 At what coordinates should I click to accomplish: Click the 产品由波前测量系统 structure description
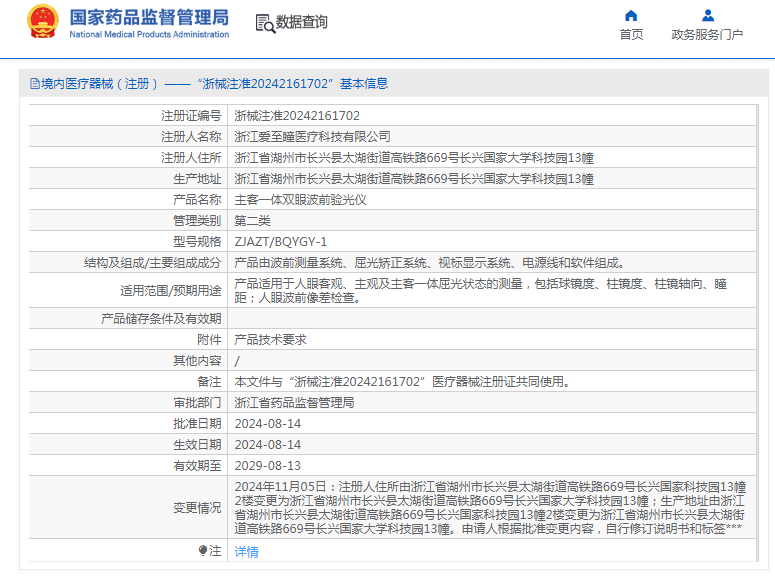[x=430, y=263]
